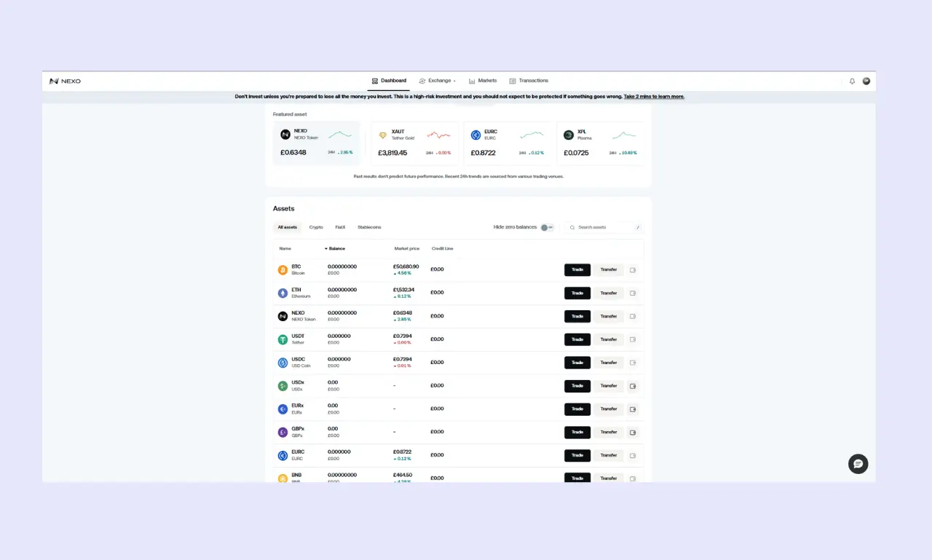Select the FiatX filter tab
The image size is (932, 560).
(340, 227)
